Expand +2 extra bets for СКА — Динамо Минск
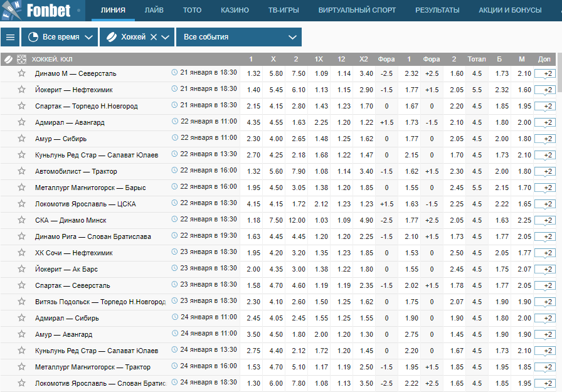Screen dimensions: 562x392 545,220
